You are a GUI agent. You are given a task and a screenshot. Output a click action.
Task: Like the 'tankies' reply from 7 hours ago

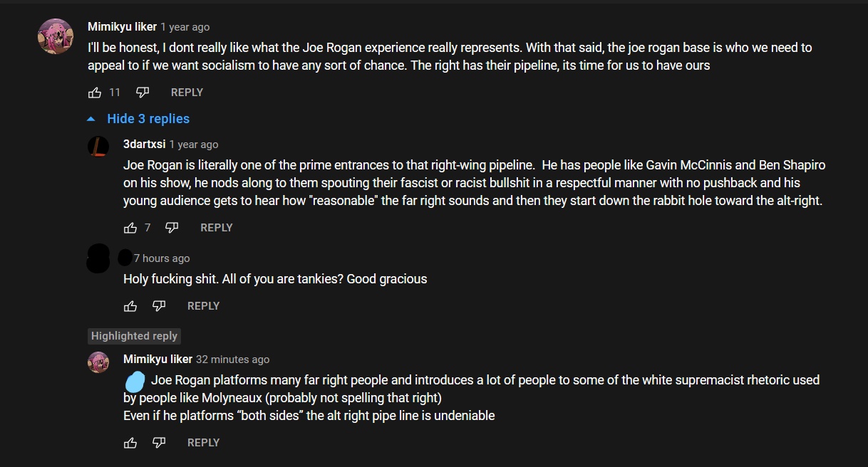130,306
